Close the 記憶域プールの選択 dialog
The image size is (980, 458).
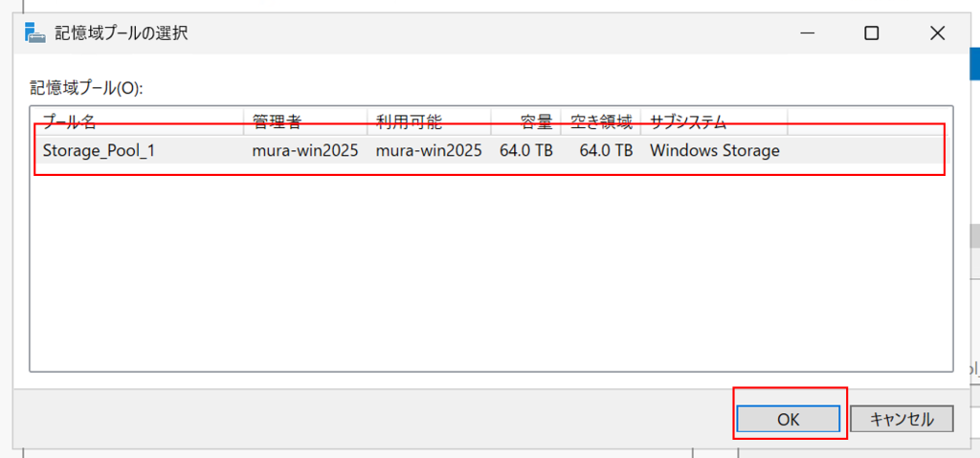click(937, 33)
